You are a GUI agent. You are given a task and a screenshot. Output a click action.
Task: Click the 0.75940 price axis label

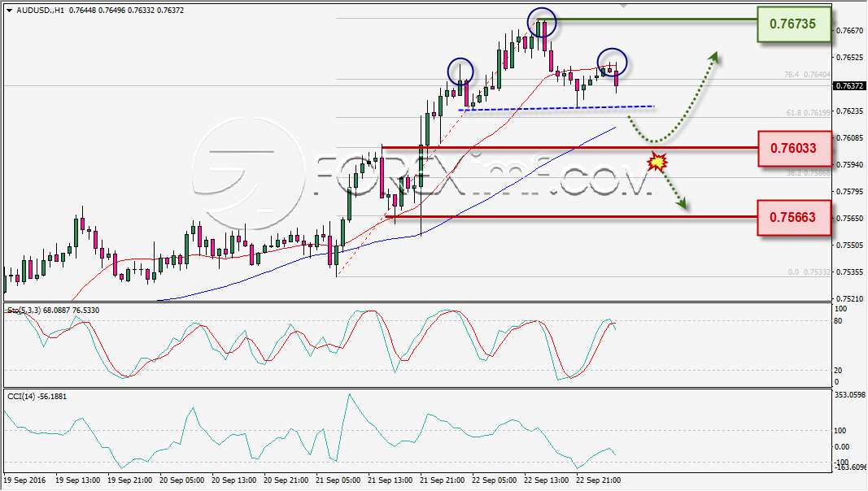click(850, 165)
